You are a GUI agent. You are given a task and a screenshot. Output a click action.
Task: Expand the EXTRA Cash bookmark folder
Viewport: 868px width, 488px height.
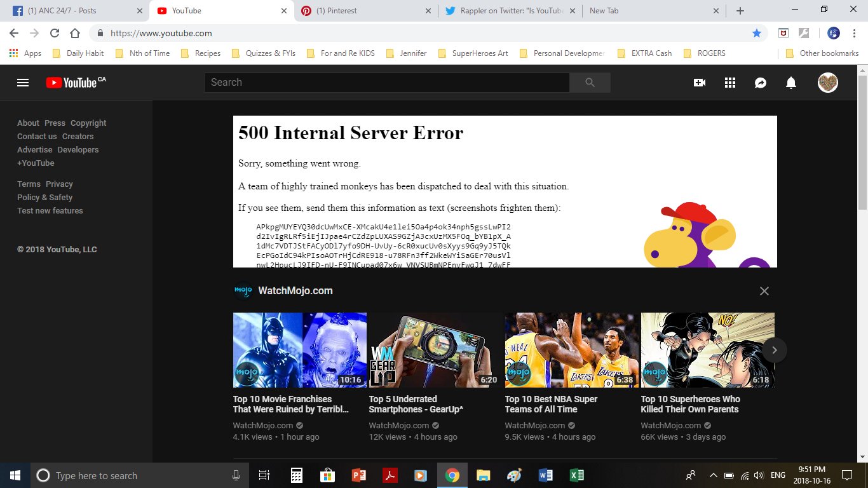click(x=644, y=53)
